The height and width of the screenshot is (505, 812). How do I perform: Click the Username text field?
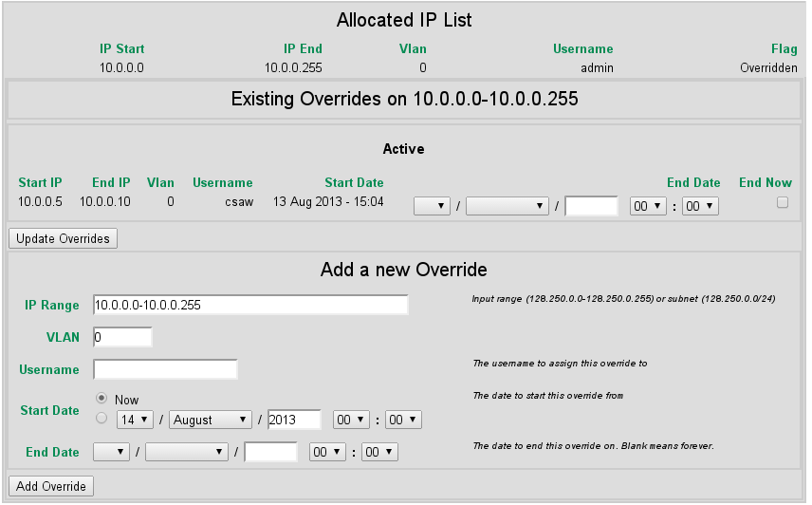(165, 369)
